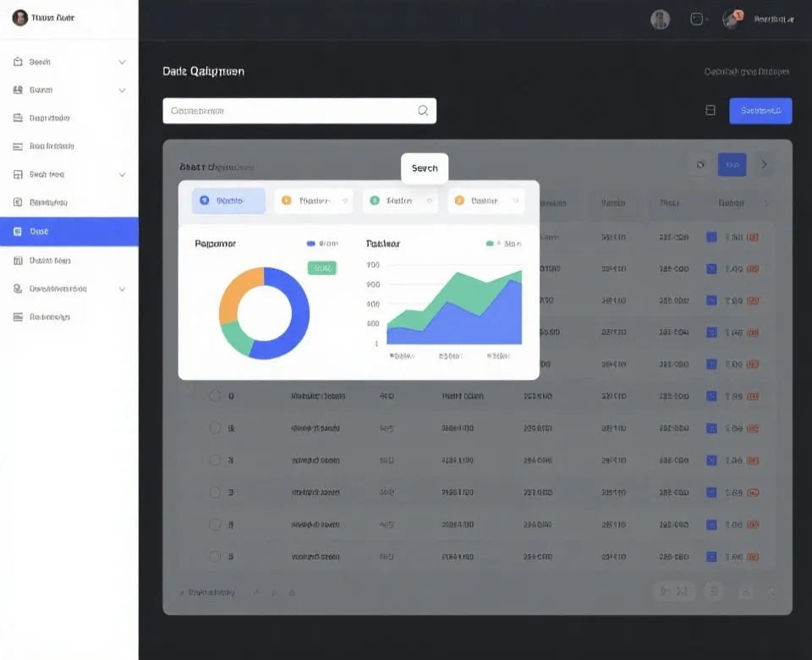Check the circle checkbox in the second-to-last table row
The width and height of the screenshot is (812, 660).
(x=215, y=525)
